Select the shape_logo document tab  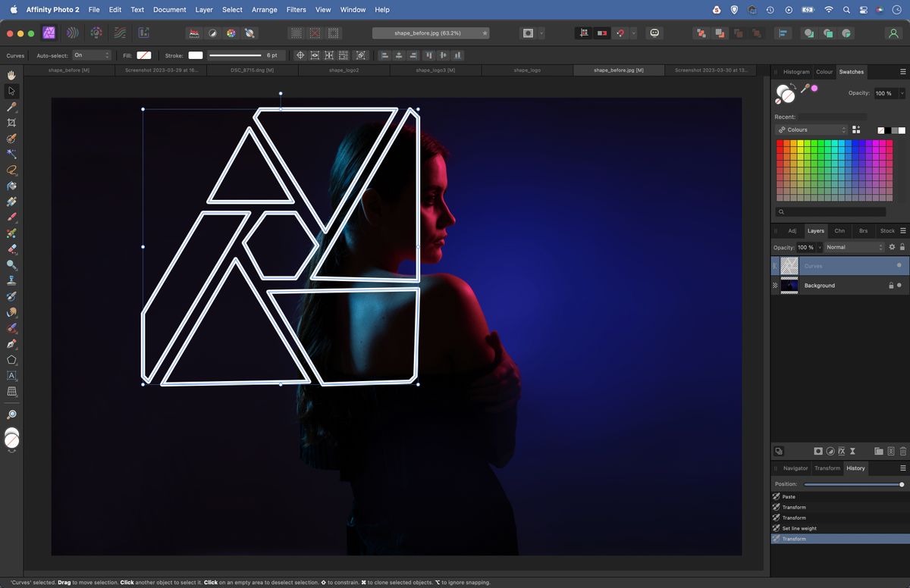coord(527,69)
